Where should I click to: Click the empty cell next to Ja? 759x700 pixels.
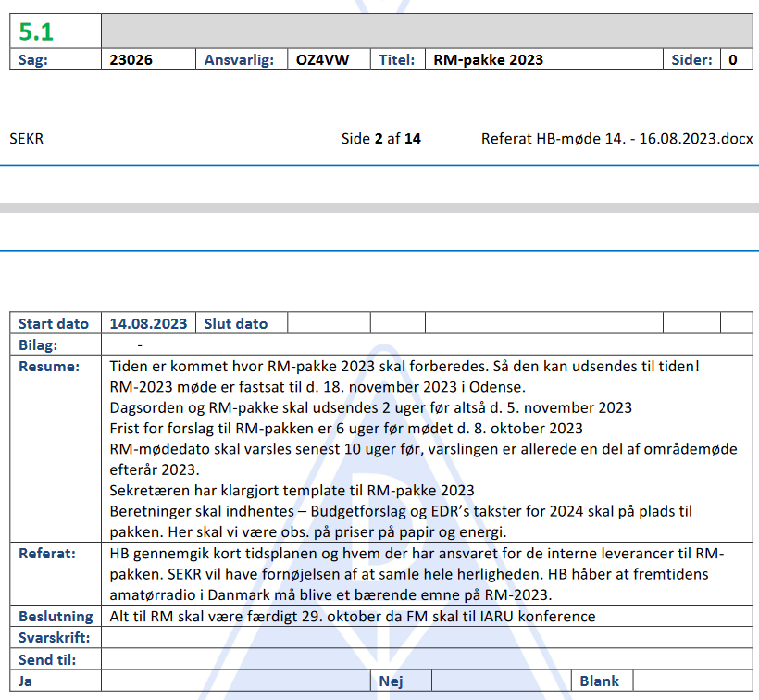click(x=236, y=681)
